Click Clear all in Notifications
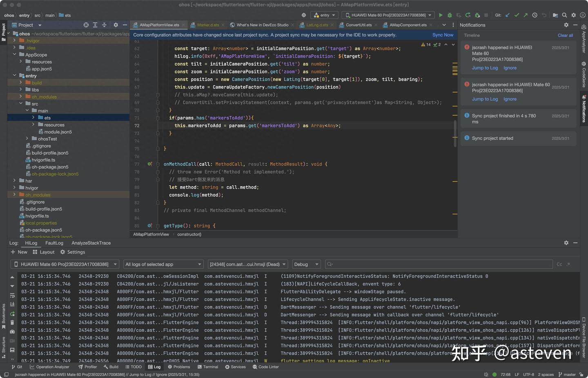The width and height of the screenshot is (588, 378). click(x=565, y=36)
